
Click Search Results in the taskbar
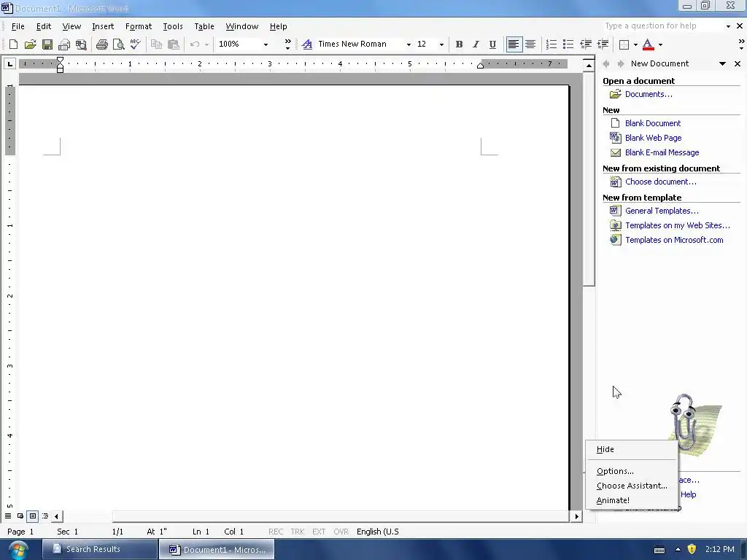[x=99, y=549]
